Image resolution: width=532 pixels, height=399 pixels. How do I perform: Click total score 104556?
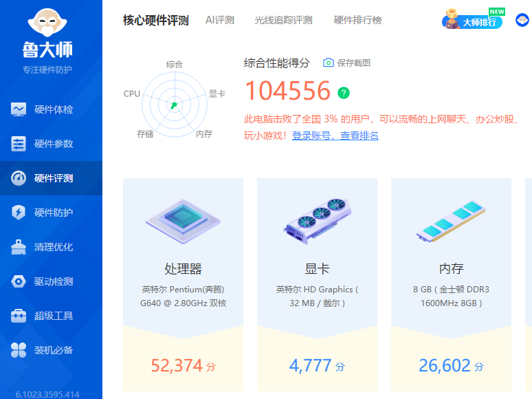[288, 91]
